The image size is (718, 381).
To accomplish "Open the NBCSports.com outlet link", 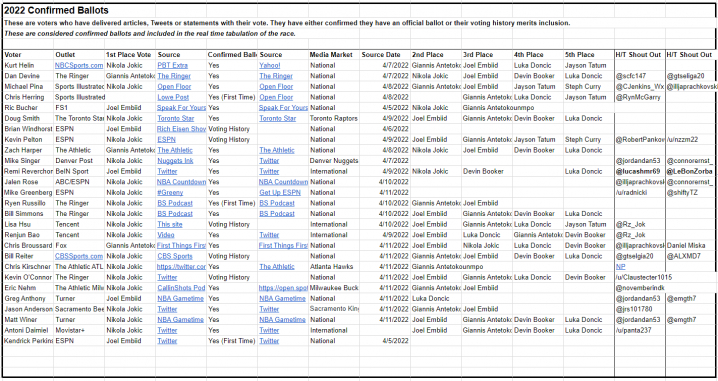I will point(79,65).
